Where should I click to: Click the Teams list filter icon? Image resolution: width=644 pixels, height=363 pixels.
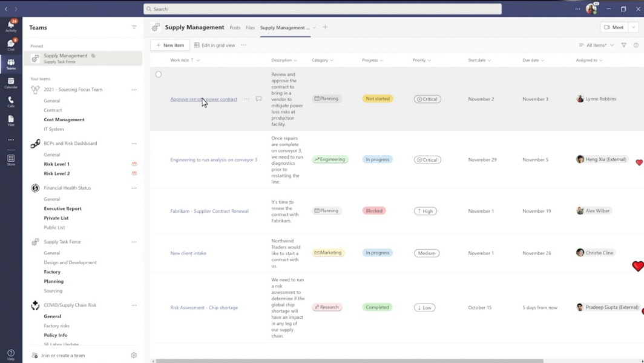pyautogui.click(x=134, y=27)
